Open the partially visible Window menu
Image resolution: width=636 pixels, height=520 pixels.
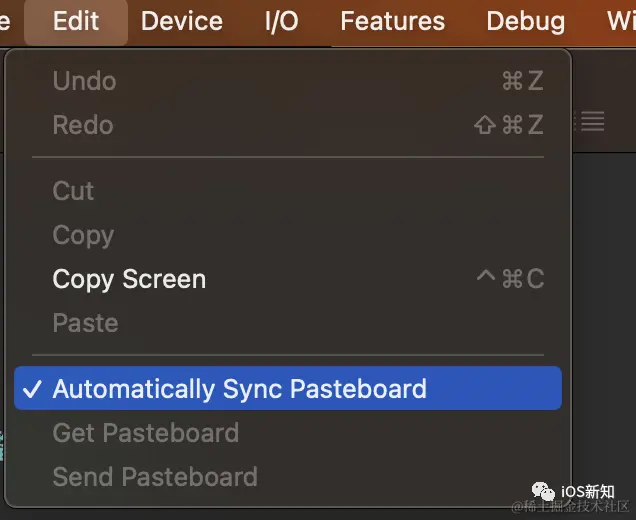[x=620, y=21]
